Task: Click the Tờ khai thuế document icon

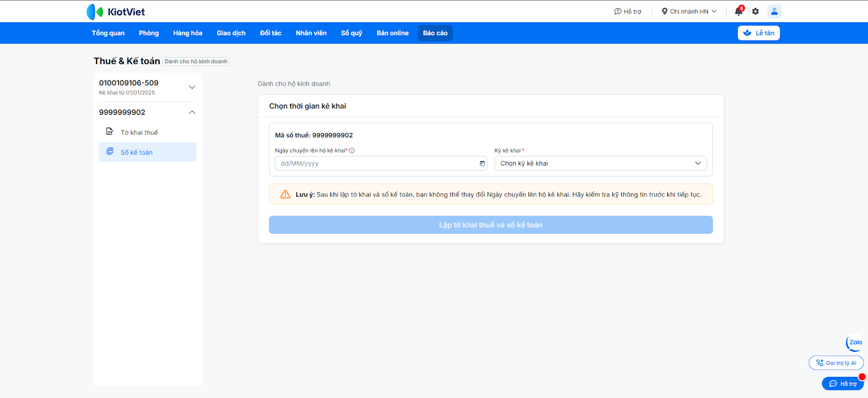Action: coord(110,132)
